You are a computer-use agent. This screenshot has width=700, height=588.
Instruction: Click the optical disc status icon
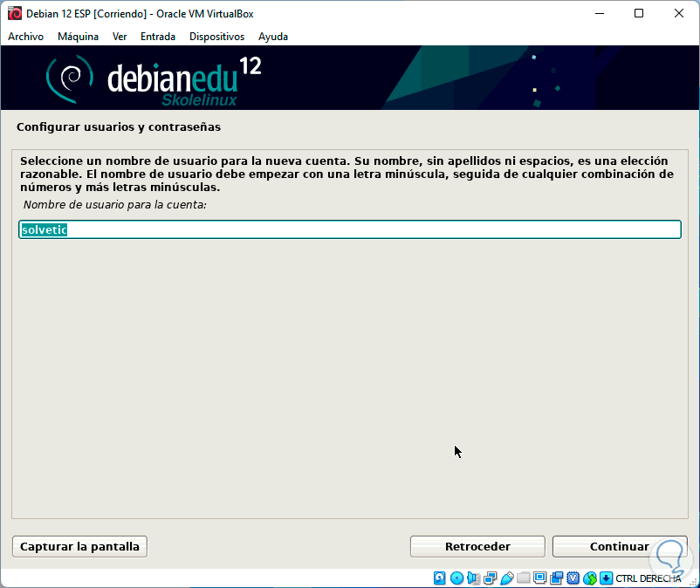[x=456, y=578]
